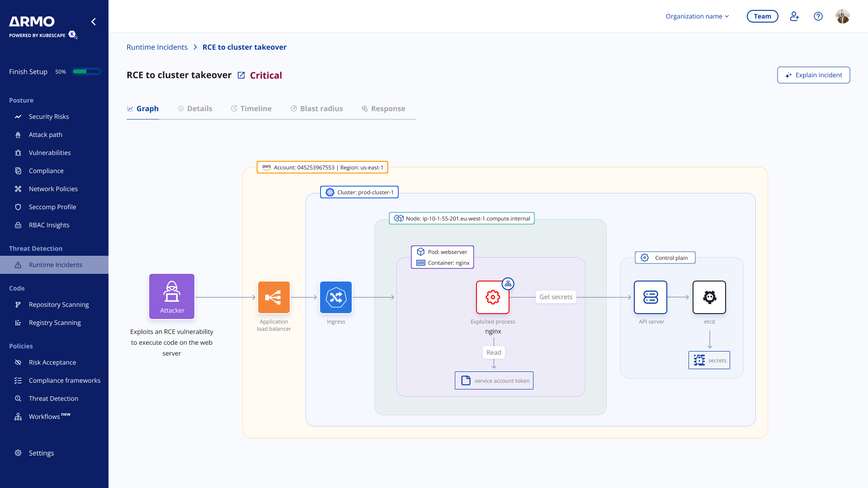This screenshot has width=868, height=488.
Task: Select the Application load balancer icon
Action: pos(274,297)
